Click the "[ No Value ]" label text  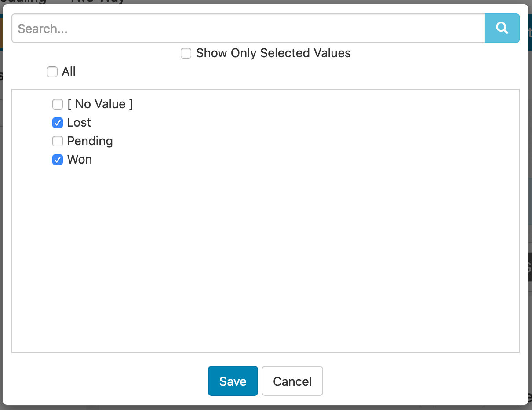coord(100,104)
